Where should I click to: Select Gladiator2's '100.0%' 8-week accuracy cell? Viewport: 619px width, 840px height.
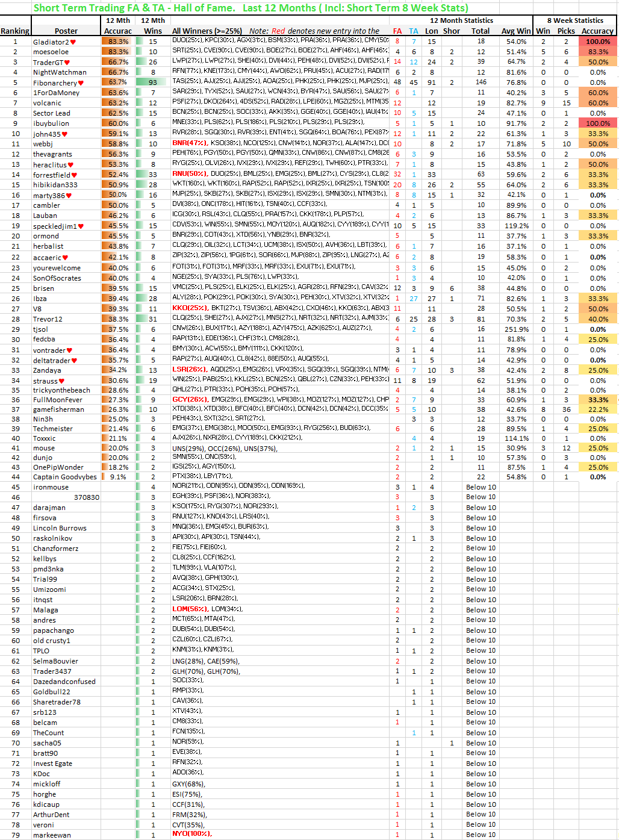(x=598, y=42)
